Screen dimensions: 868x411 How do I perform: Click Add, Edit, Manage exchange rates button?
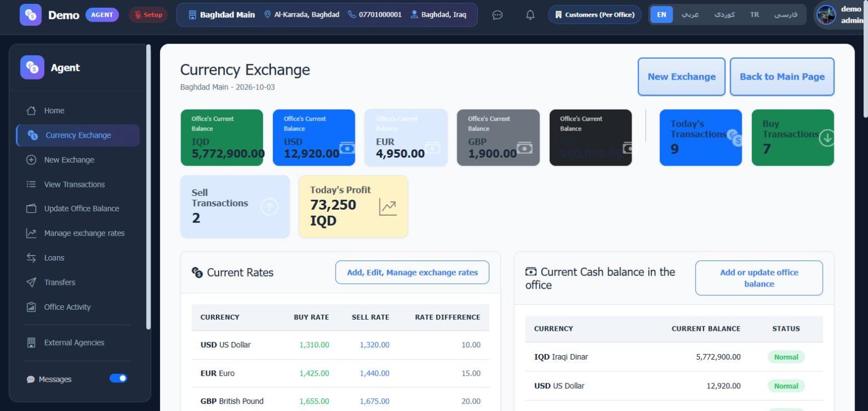point(412,272)
